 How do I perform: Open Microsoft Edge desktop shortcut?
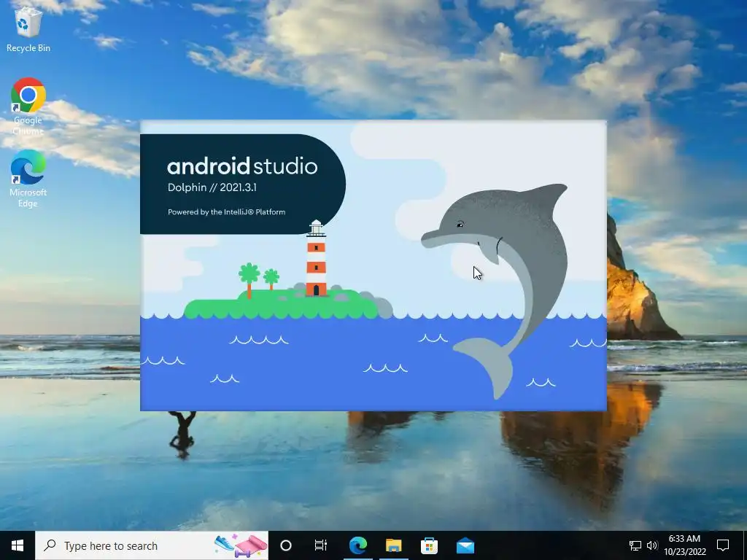pyautogui.click(x=28, y=178)
